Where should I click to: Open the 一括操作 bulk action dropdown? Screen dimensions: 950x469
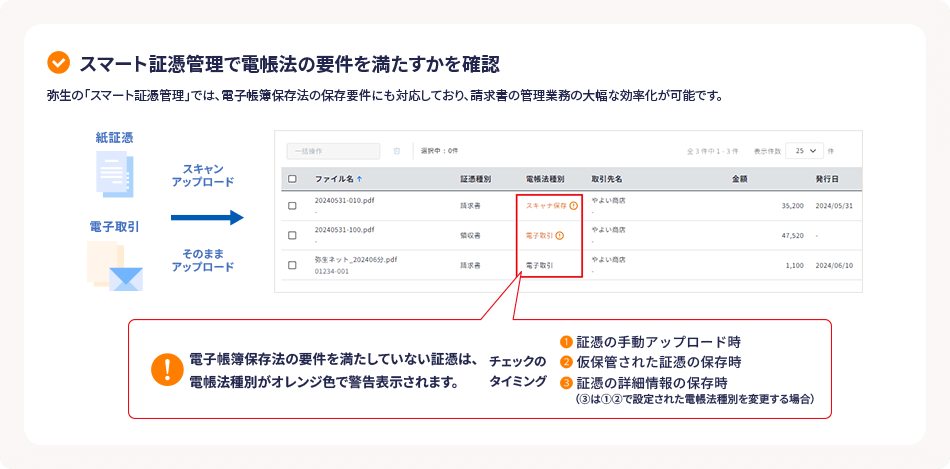point(333,151)
